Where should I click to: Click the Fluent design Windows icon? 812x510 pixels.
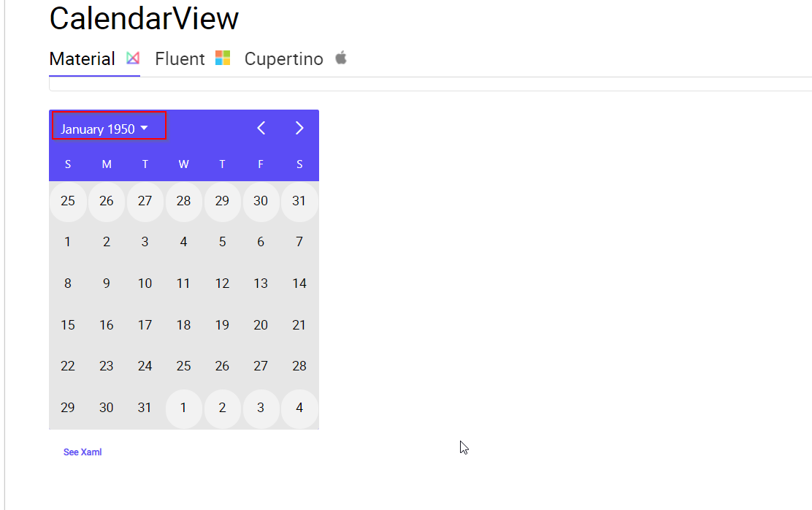pyautogui.click(x=223, y=57)
